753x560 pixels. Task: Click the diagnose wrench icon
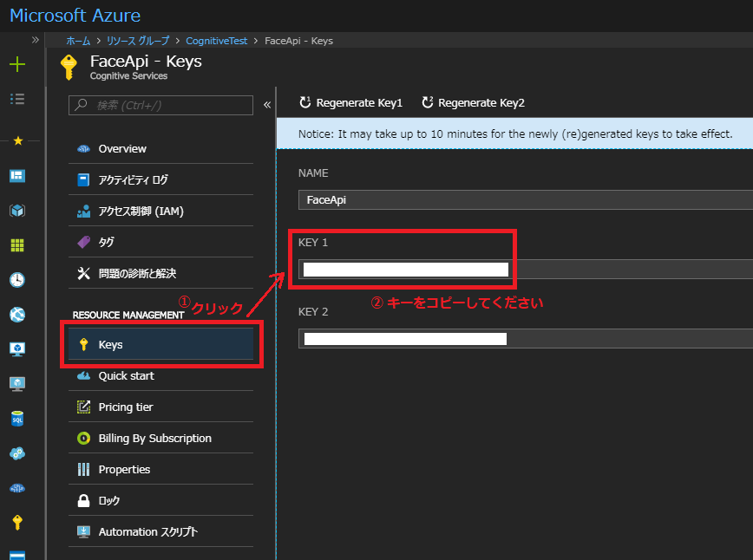pos(83,274)
